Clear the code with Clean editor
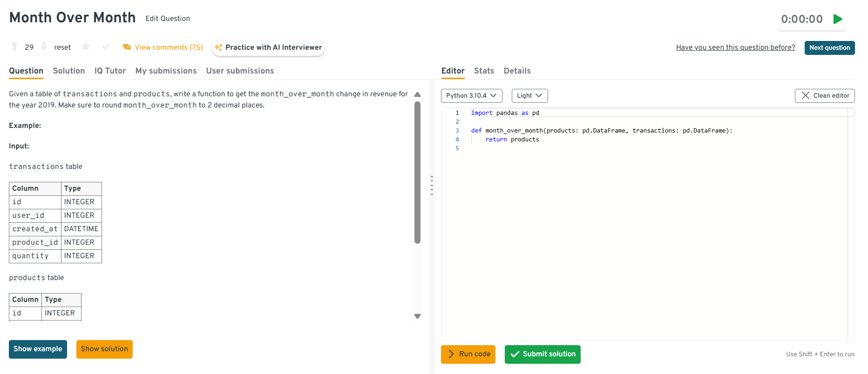The width and height of the screenshot is (868, 374). pyautogui.click(x=824, y=96)
